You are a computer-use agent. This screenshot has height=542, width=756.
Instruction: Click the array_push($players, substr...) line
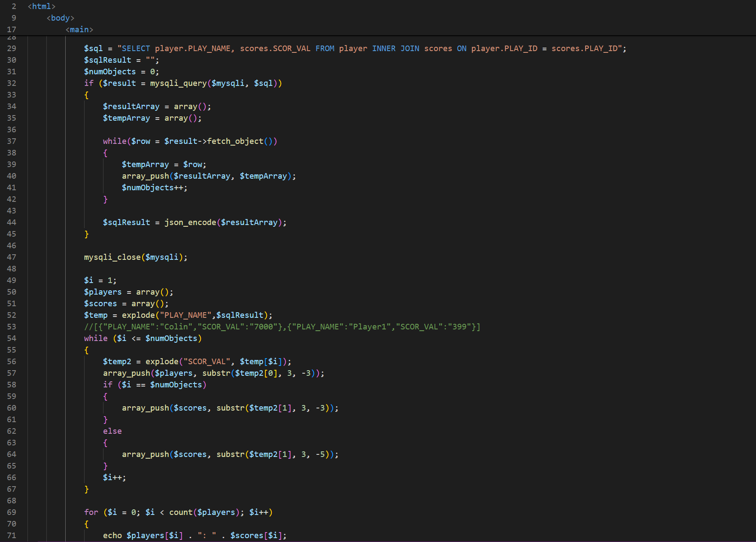(213, 373)
